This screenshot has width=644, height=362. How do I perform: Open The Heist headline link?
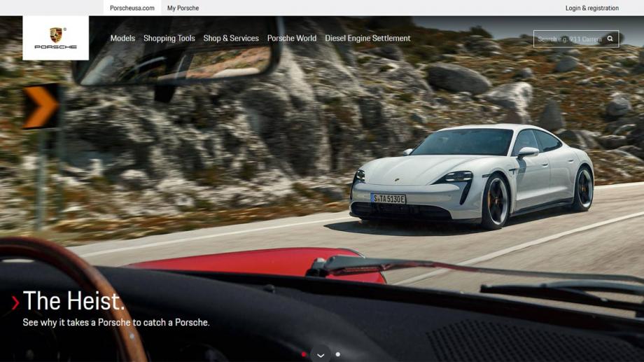(x=73, y=301)
